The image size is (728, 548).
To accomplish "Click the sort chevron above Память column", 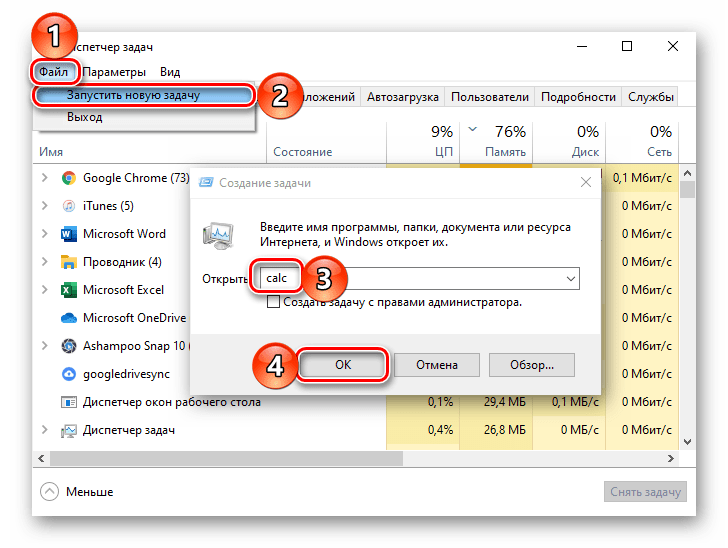I will point(473,129).
